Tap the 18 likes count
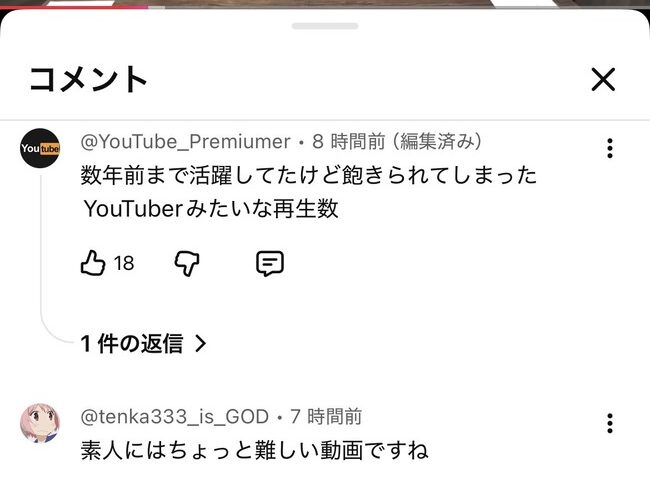 124,264
